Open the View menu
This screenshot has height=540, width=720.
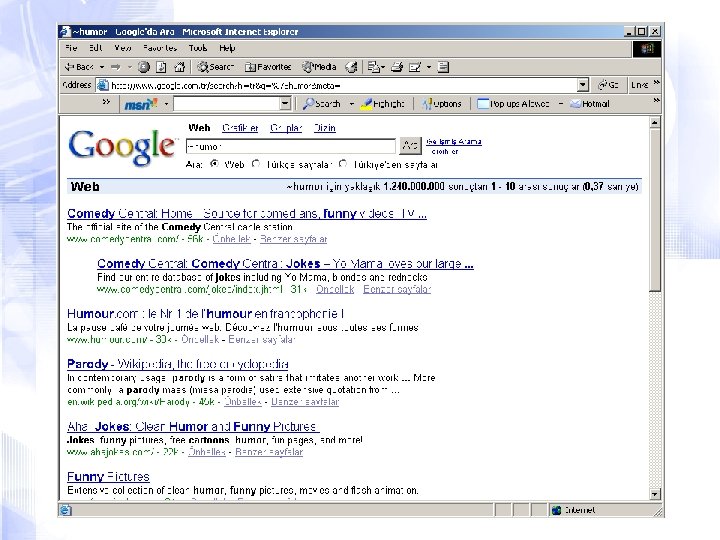pos(123,48)
